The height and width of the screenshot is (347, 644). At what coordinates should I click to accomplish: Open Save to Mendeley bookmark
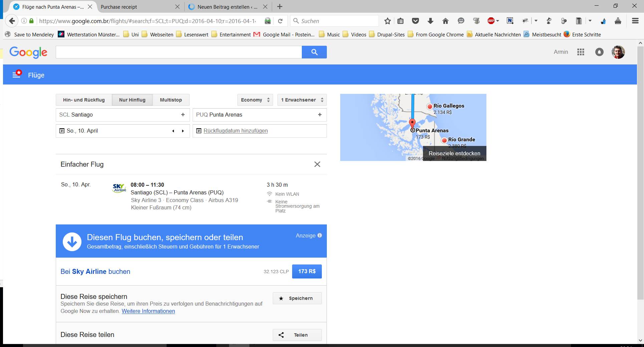29,34
